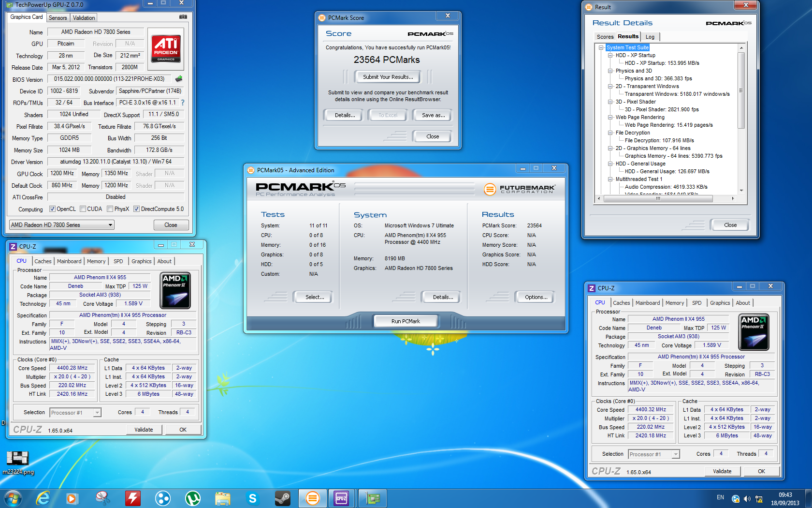
Task: Collapse the File Decryption node
Action: pos(610,133)
